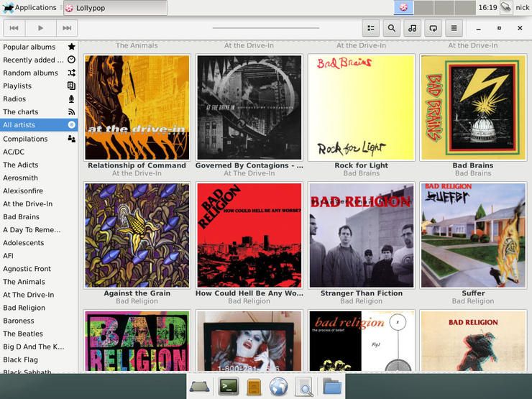Viewport: 532px width, 399px height.
Task: Select Agnostic Front in the sidebar
Action: coord(39,269)
